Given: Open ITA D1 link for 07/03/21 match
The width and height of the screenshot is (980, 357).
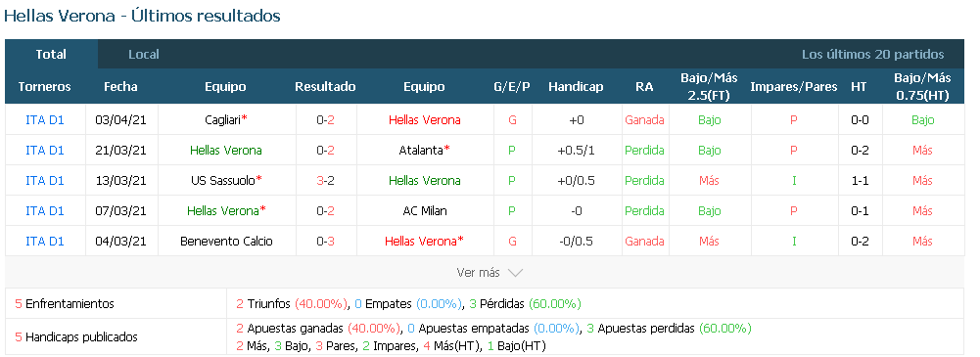Looking at the screenshot, I should (x=45, y=211).
